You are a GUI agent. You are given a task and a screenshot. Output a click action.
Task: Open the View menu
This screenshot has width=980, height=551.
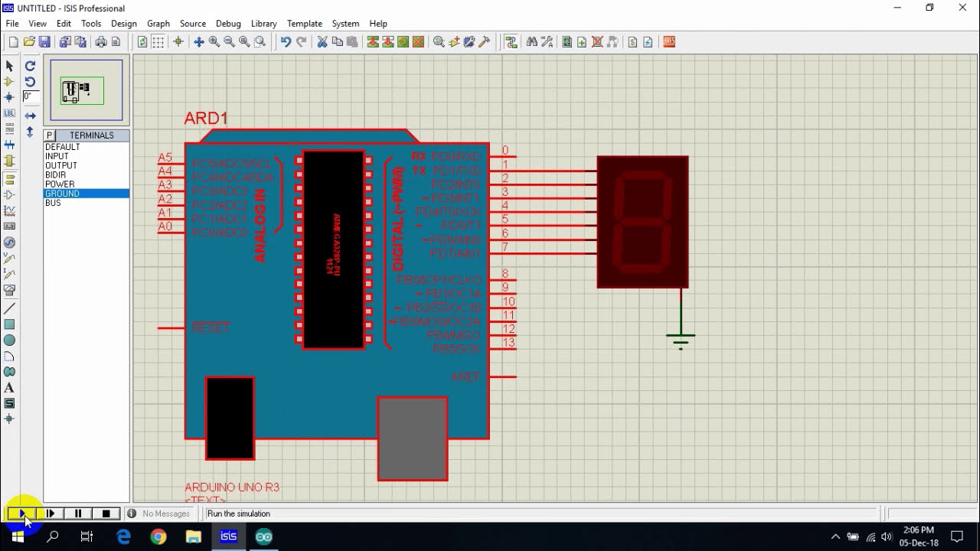coord(38,24)
